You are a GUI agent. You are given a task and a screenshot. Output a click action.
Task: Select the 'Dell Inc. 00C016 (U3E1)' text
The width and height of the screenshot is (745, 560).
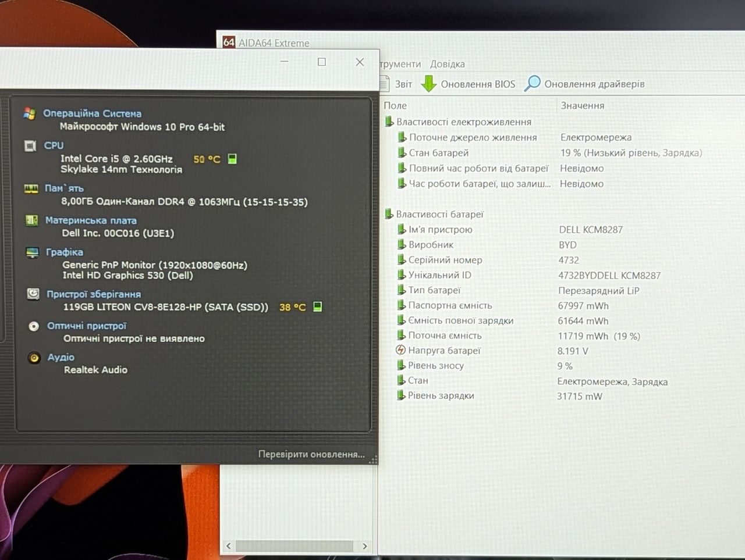pyautogui.click(x=118, y=233)
